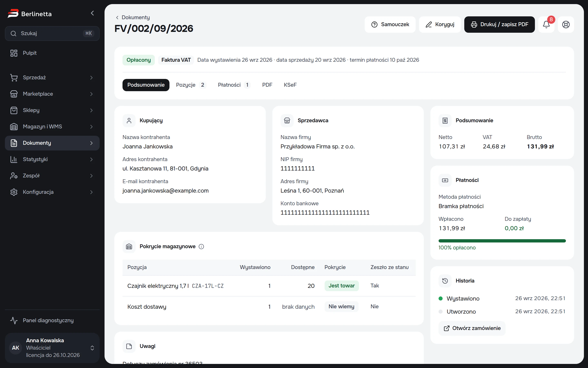588x368 pixels.
Task: Click the Jest towar status badge
Action: pos(341,286)
